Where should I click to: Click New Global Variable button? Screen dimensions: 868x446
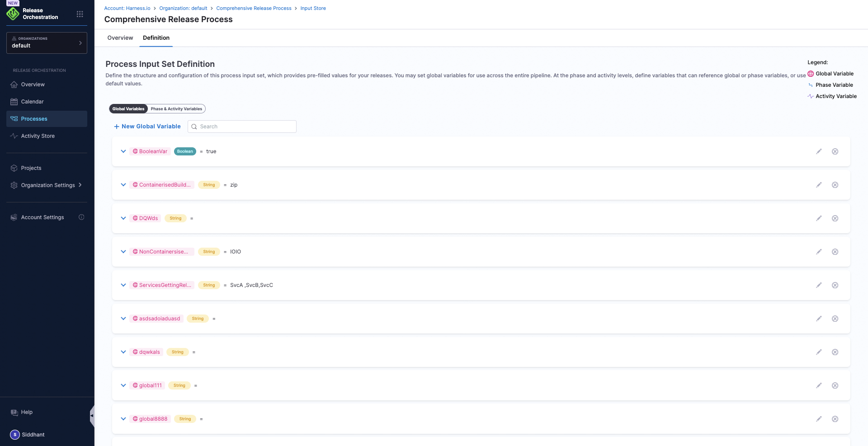[147, 127]
